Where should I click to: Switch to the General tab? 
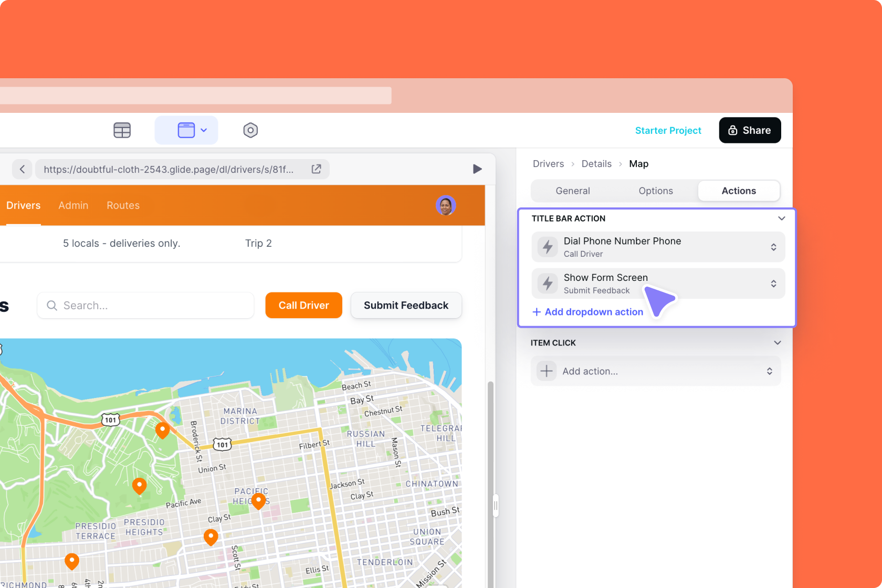coord(573,191)
